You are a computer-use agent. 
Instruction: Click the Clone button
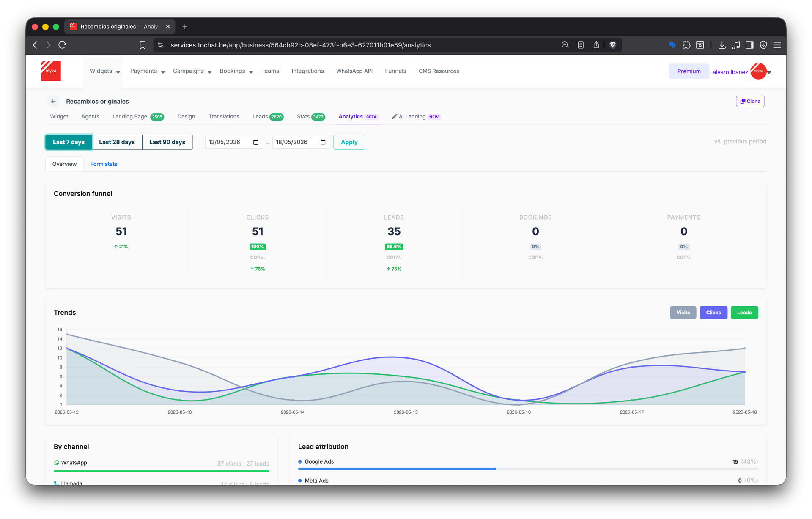(x=750, y=102)
